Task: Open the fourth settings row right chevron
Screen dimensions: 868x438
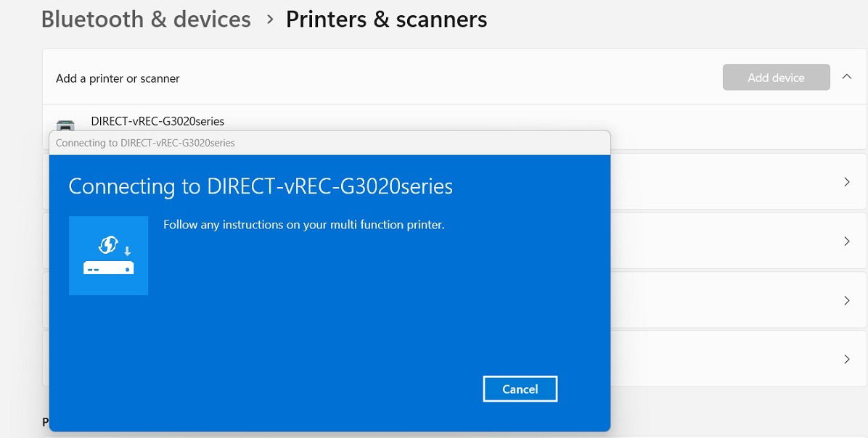Action: click(x=846, y=359)
